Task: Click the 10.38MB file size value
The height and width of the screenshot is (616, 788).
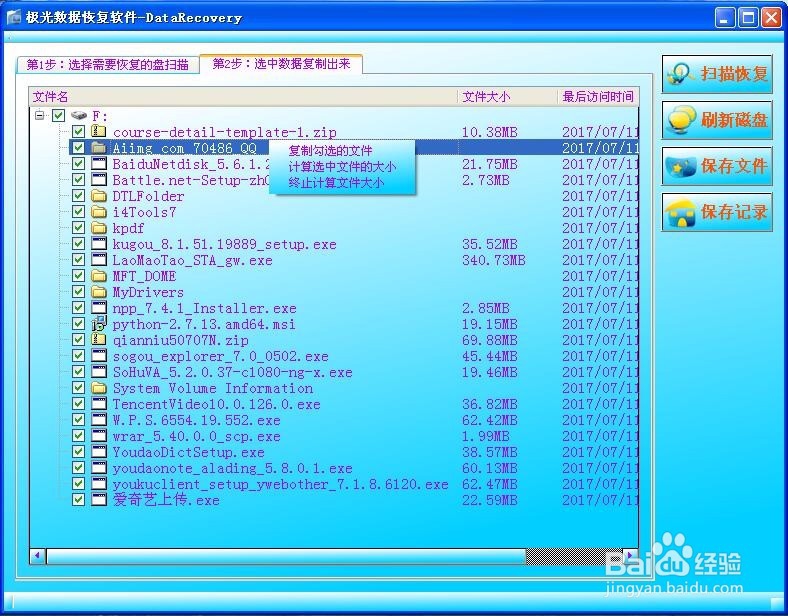Action: coord(489,132)
